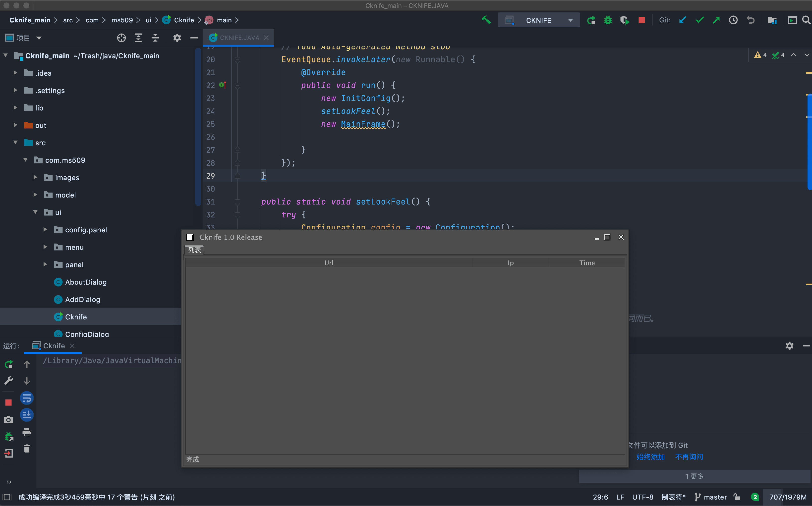Expand all in project tree
The height and width of the screenshot is (506, 812).
coord(138,38)
